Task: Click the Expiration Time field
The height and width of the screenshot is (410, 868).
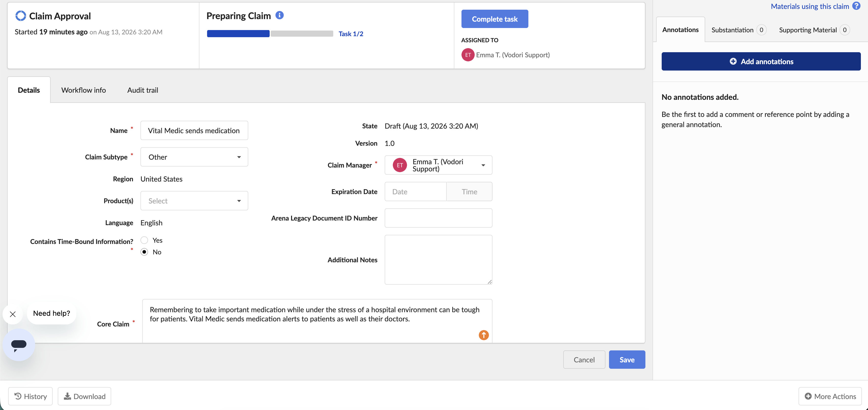Action: point(469,192)
